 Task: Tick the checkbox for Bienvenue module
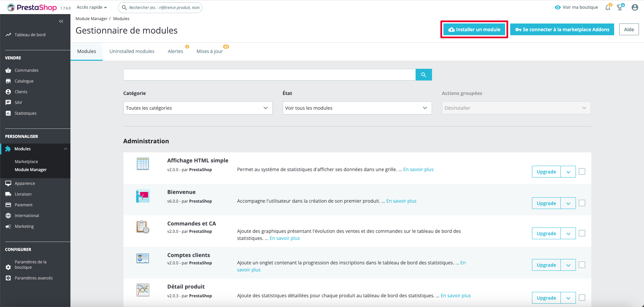[582, 203]
